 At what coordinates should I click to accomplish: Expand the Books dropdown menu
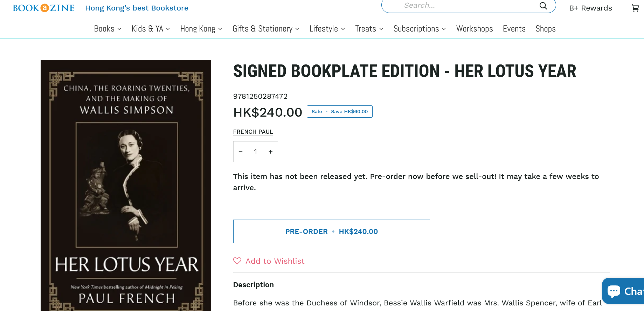108,29
